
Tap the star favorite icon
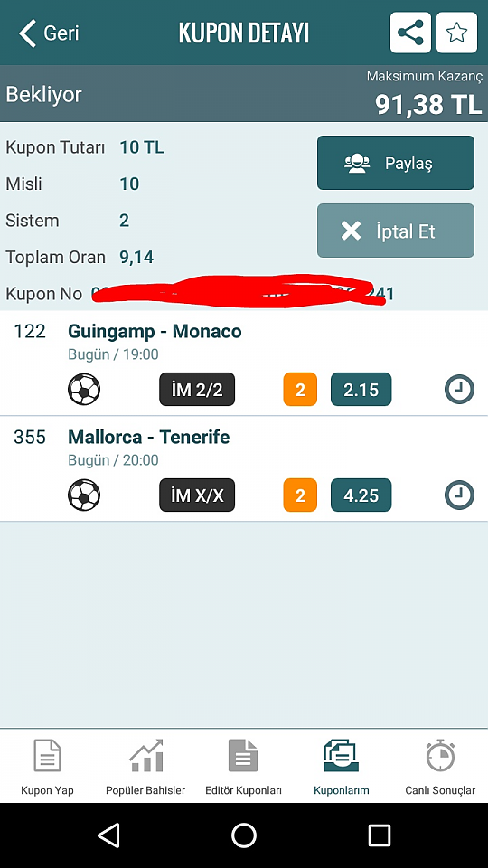pos(456,33)
